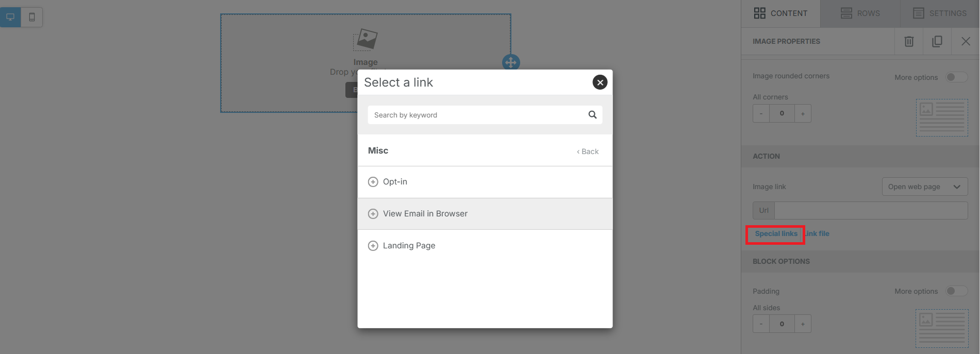Switch to mobile preview mode

tap(32, 17)
